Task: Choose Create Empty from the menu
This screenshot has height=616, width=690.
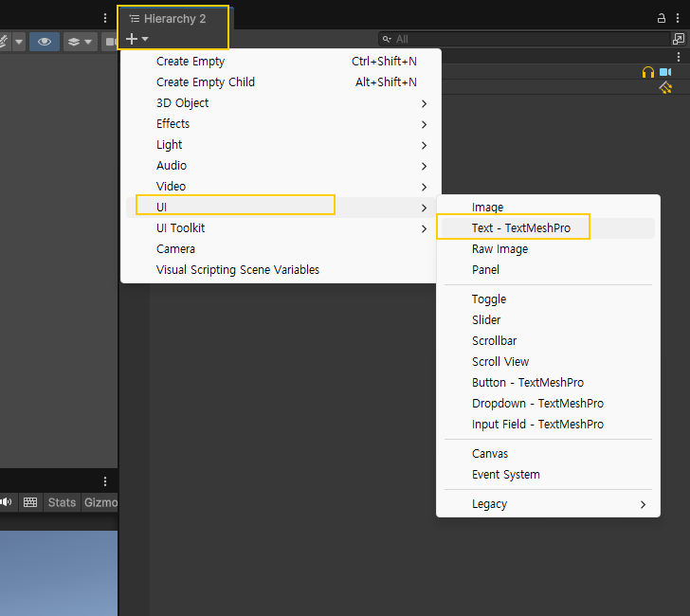Action: [x=191, y=62]
